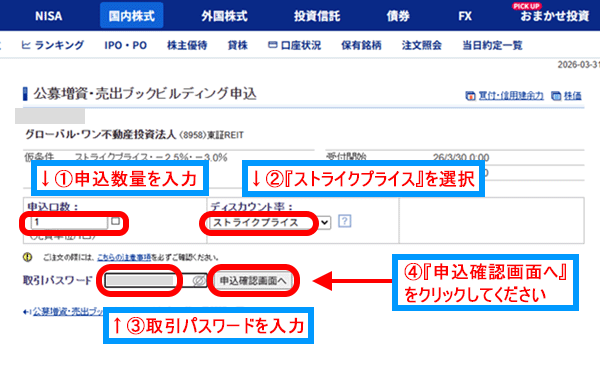View 保有銘柄 holdings
This screenshot has width=600, height=365.
[361, 45]
